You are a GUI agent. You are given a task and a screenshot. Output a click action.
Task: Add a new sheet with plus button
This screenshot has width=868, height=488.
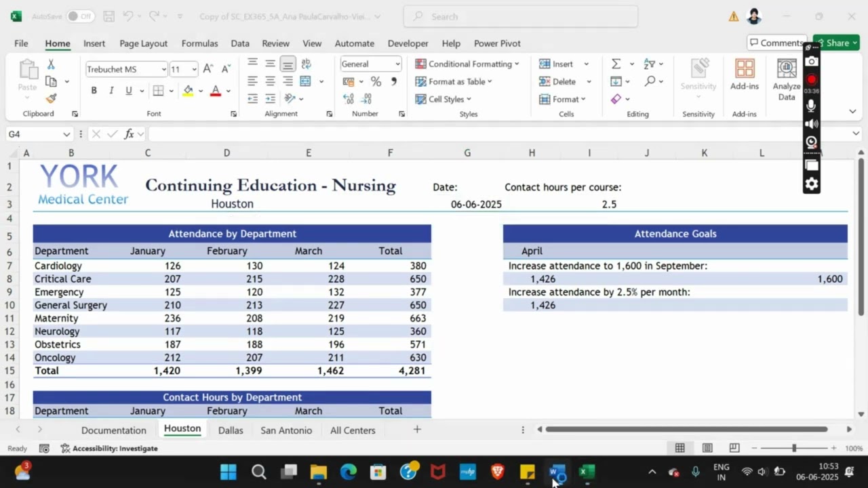coord(417,430)
